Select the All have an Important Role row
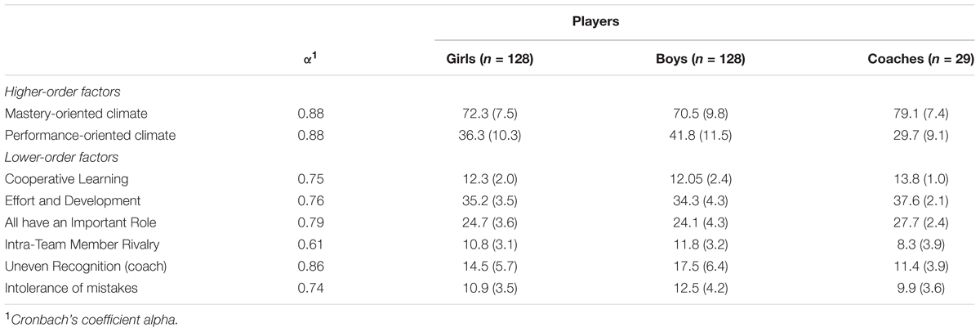The height and width of the screenshot is (332, 980). pyautogui.click(x=490, y=222)
